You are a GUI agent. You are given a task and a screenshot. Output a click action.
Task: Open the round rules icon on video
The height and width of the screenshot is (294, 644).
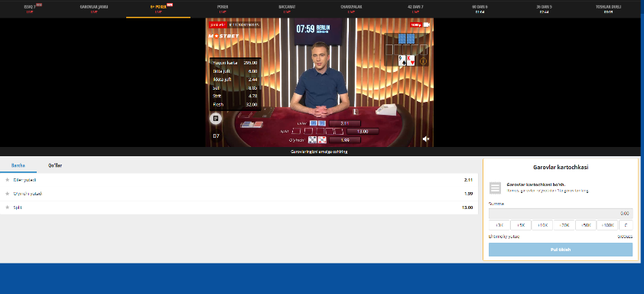(216, 119)
